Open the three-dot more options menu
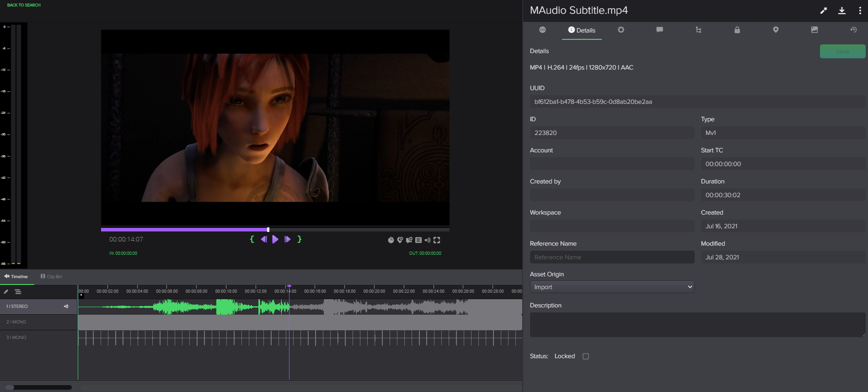The width and height of the screenshot is (868, 392). pyautogui.click(x=860, y=11)
